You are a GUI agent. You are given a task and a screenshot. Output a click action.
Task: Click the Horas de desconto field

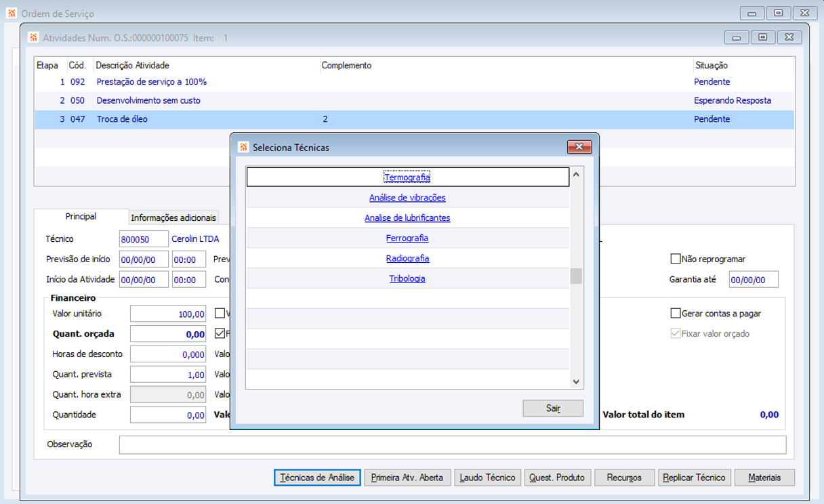click(168, 354)
